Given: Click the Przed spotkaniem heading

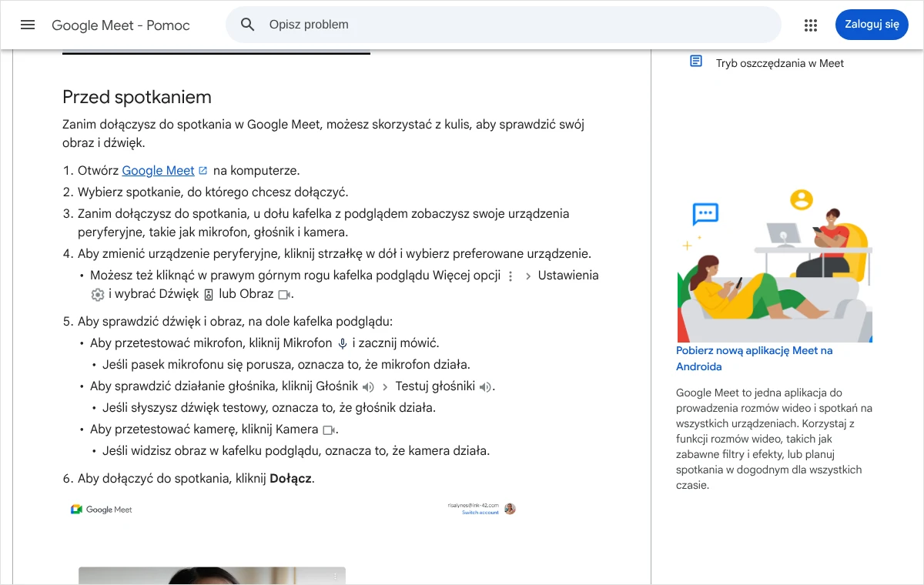Looking at the screenshot, I should [x=137, y=97].
